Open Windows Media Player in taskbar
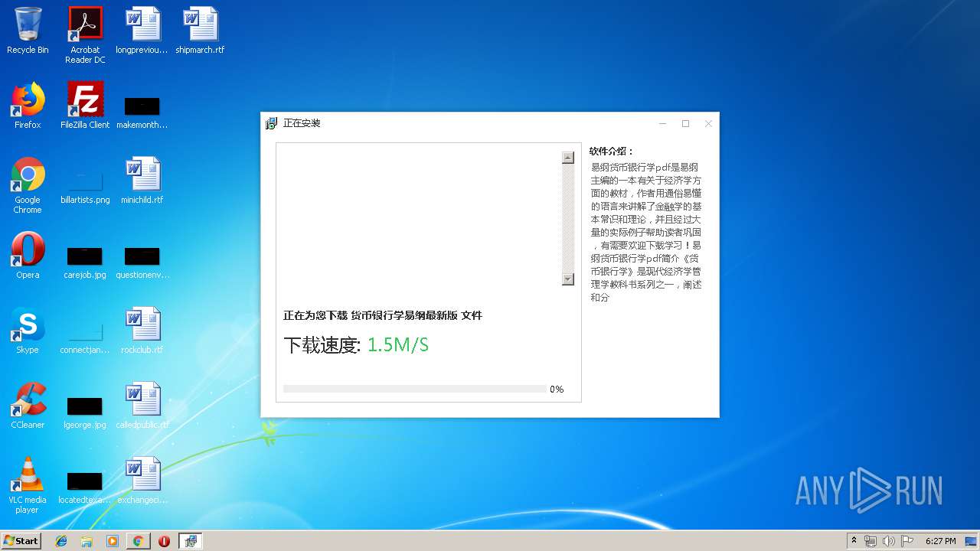This screenshot has height=551, width=980. (x=113, y=541)
